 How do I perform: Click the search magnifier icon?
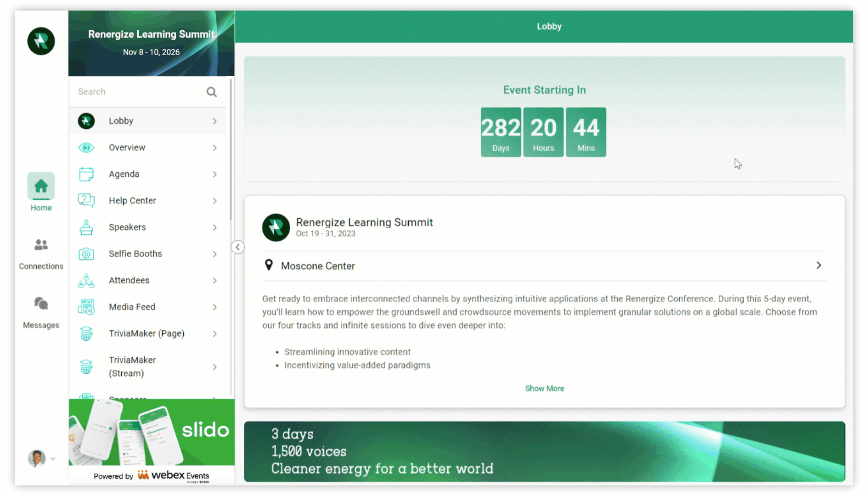tap(211, 92)
